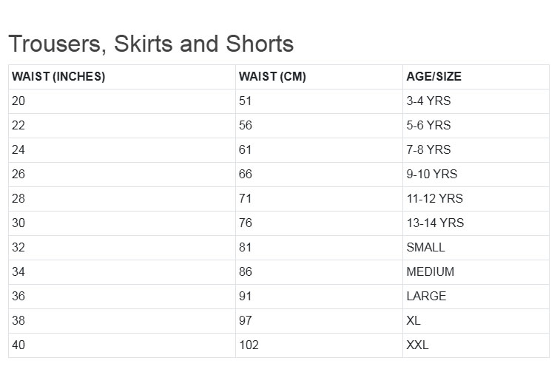The height and width of the screenshot is (392, 560).
Task: Select the XL size cell
Action: (414, 320)
